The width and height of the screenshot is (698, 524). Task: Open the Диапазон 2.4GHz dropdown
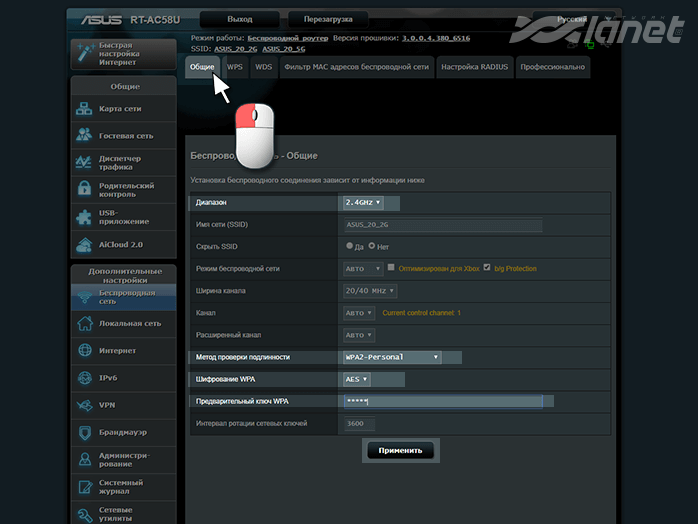[363, 203]
